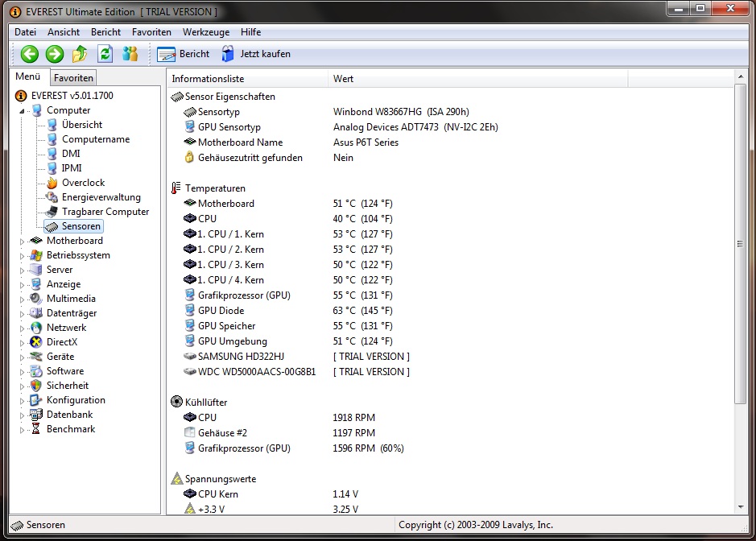The height and width of the screenshot is (541, 756).
Task: Click the scrollbar up arrow
Action: (x=741, y=77)
